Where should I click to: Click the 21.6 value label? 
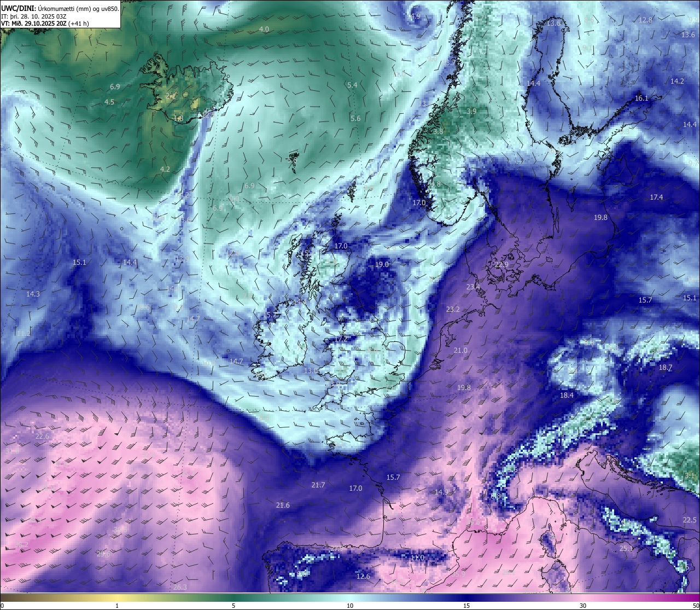coord(283,506)
